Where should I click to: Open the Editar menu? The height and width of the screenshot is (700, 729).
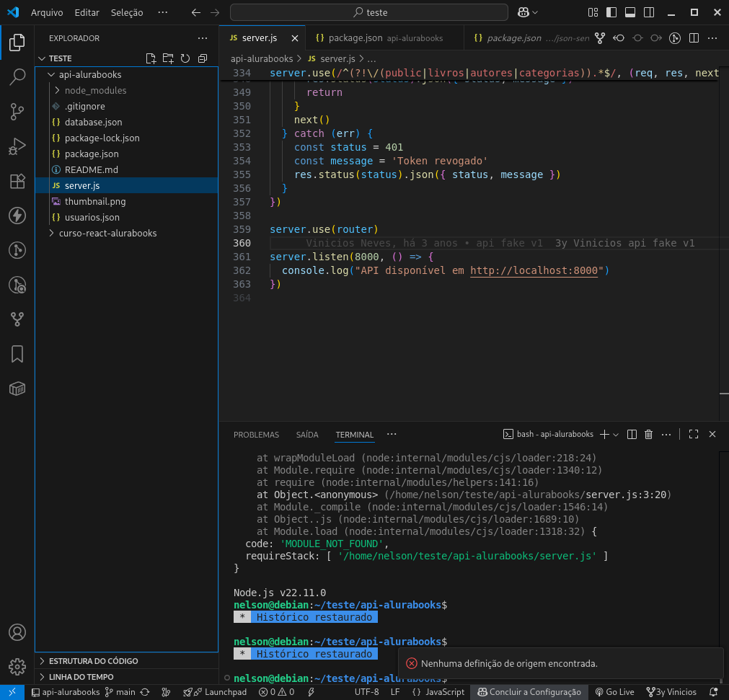(x=87, y=12)
